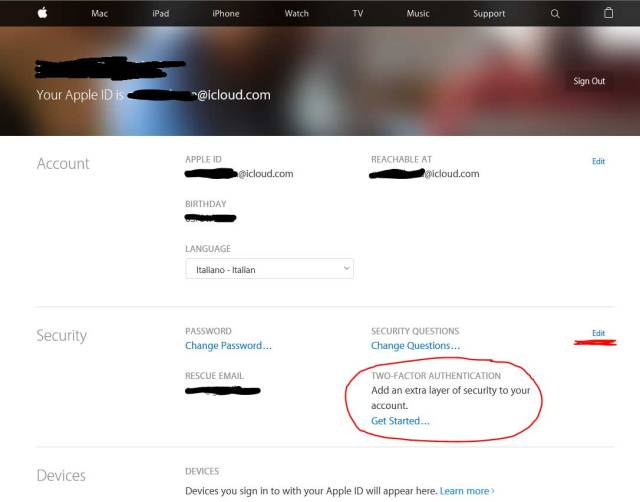Click Get Started for two-factor authentication
This screenshot has height=502, width=640.
[x=400, y=421]
